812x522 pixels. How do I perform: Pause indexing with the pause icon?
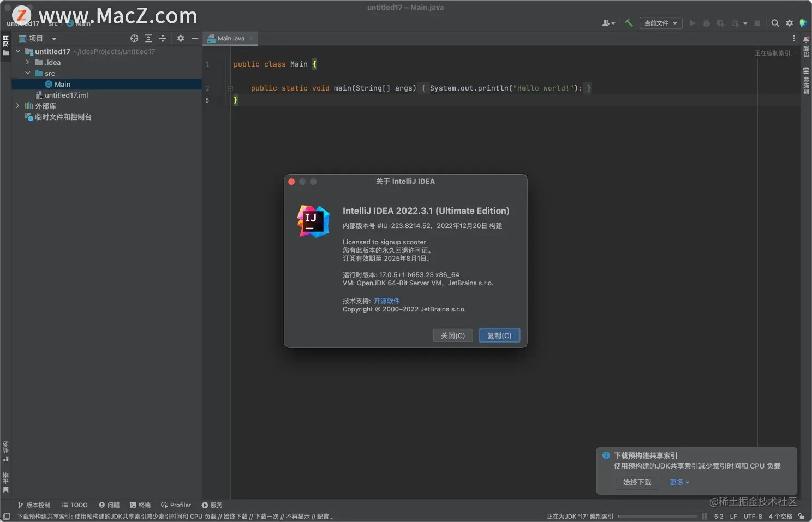(704, 516)
